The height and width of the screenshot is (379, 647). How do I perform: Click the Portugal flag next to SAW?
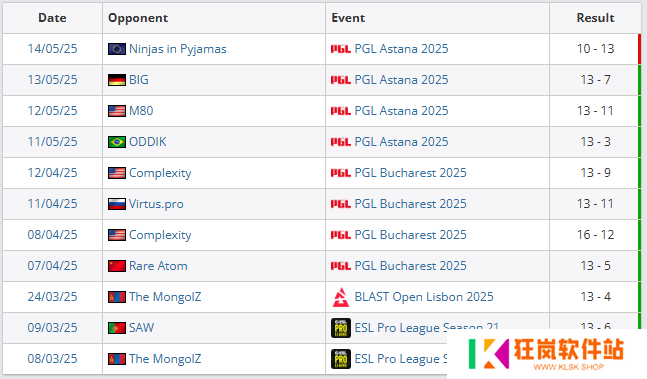[117, 328]
